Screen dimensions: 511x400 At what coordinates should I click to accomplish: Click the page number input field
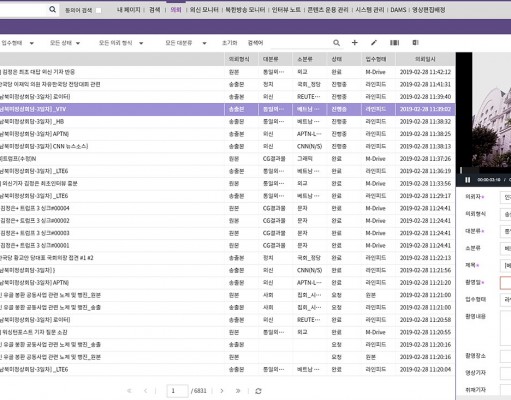[177, 391]
